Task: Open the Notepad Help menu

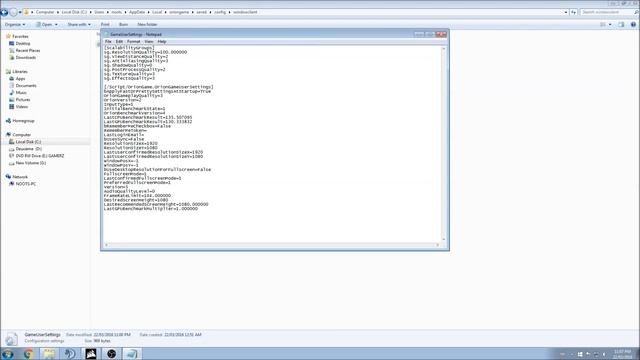Action: 162,42
